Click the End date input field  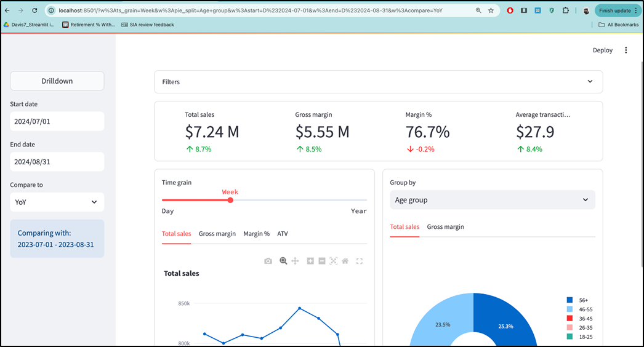tap(57, 162)
